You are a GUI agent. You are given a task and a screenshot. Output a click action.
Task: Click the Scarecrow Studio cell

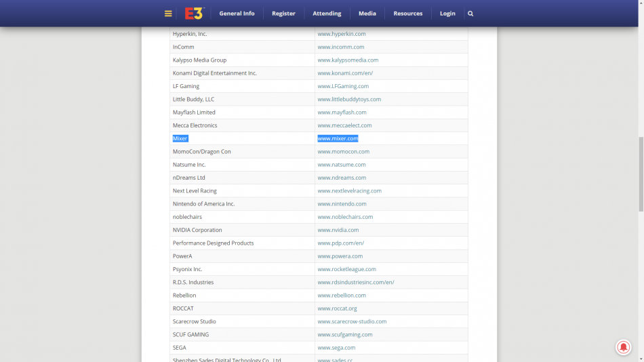242,322
